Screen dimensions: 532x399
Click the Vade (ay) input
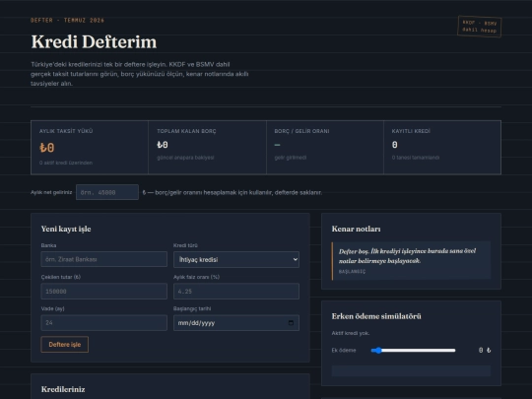(103, 323)
